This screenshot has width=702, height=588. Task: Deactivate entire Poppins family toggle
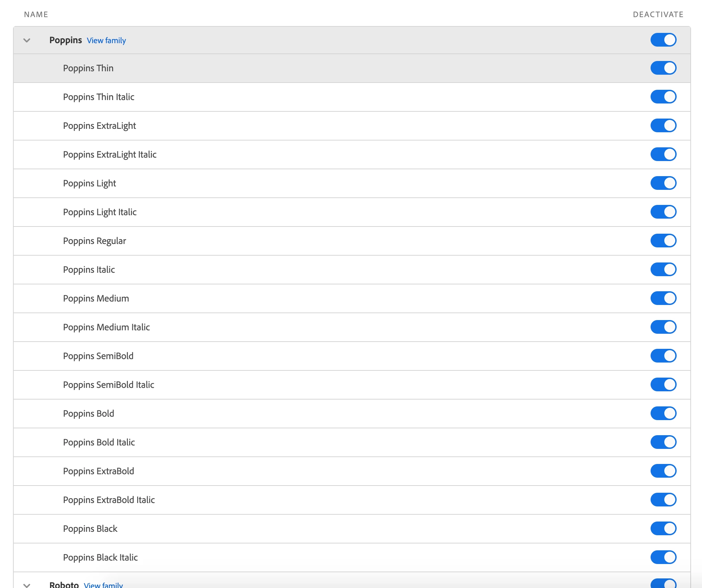pyautogui.click(x=663, y=40)
